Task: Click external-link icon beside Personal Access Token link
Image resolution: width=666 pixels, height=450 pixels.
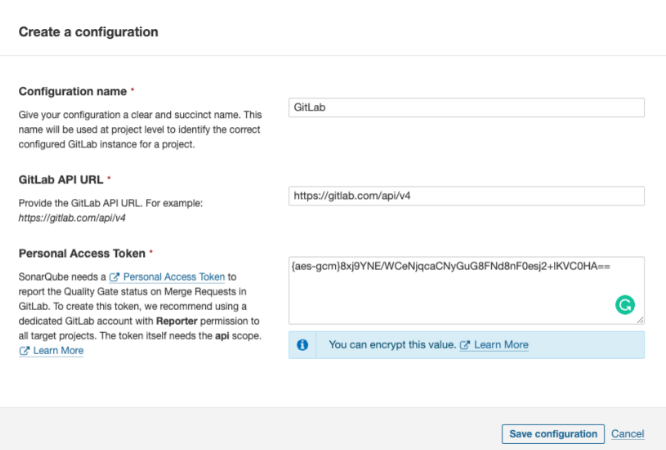Action: pyautogui.click(x=114, y=277)
